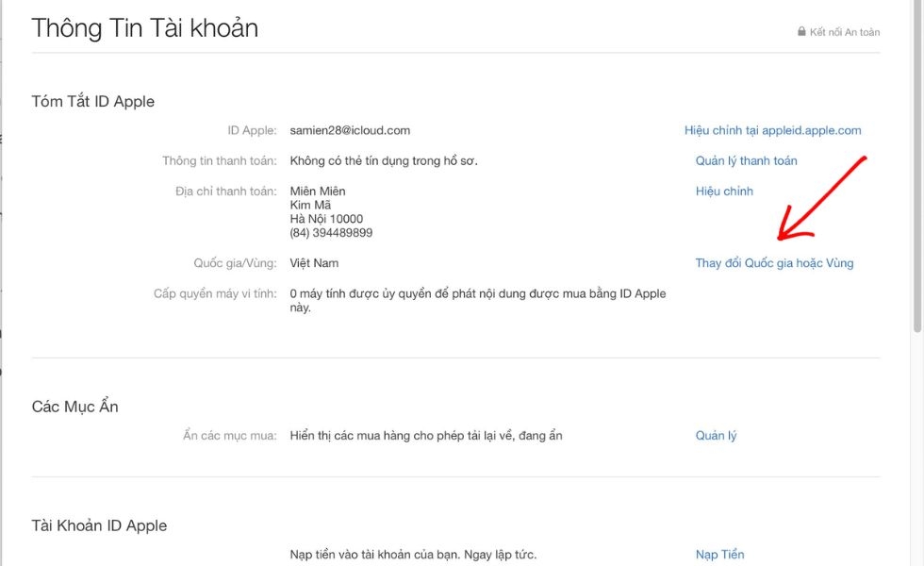The width and height of the screenshot is (924, 566).
Task: Click the Thông Tin Tài khoản page title
Action: click(145, 28)
